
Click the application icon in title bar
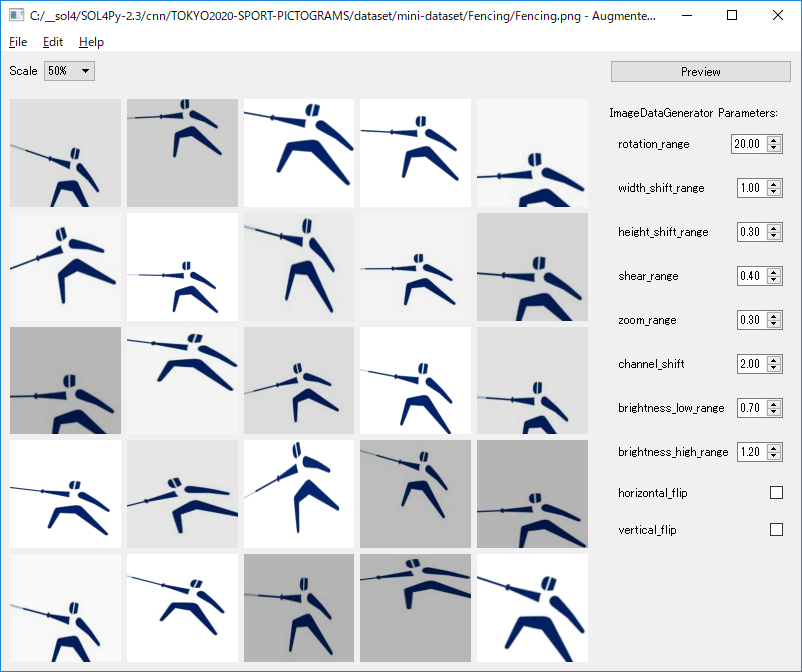pos(16,15)
